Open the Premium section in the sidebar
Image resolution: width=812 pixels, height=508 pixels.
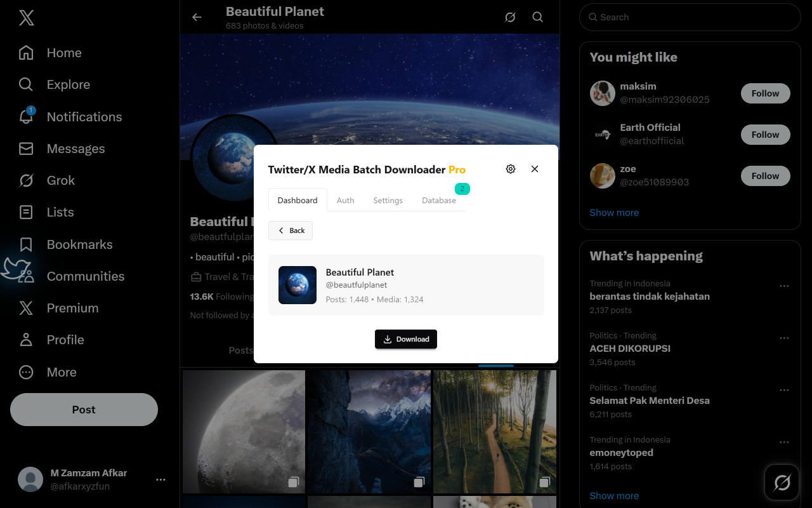72,308
